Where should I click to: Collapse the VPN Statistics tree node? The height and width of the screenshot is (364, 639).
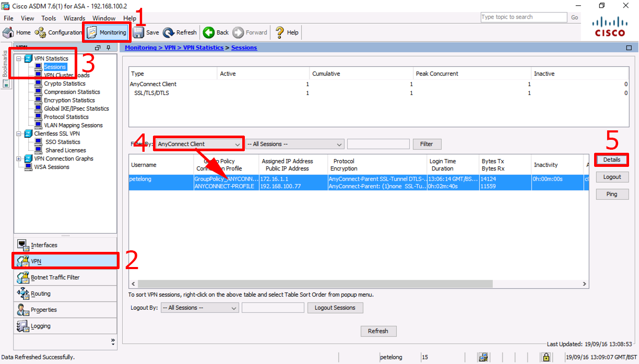tap(19, 58)
